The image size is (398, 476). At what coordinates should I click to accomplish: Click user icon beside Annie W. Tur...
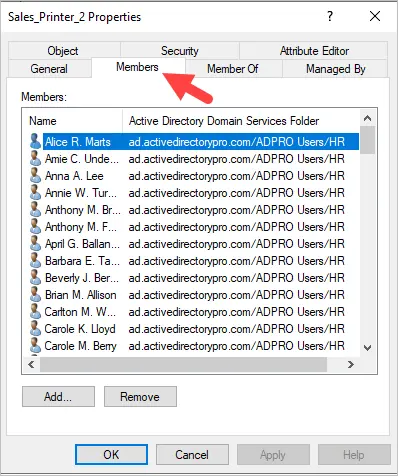35,192
